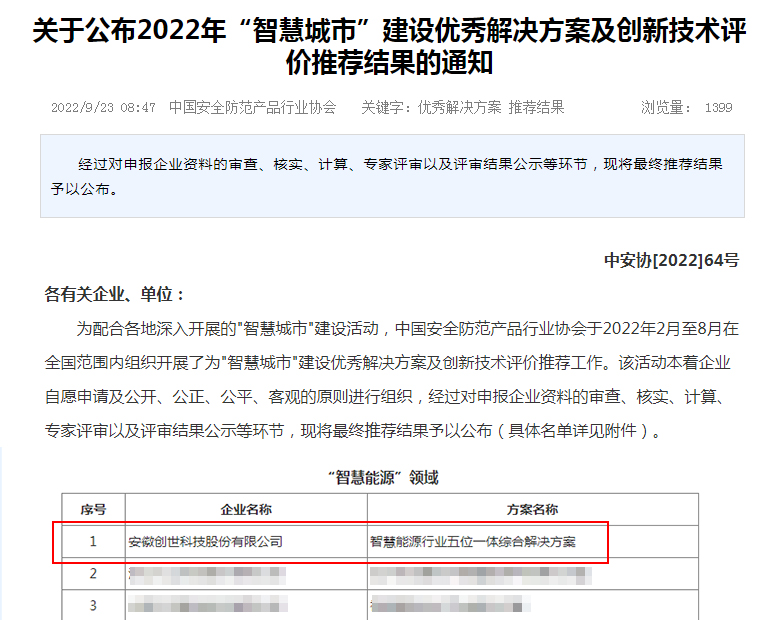Viewport: 766px width, 620px height.
Task: Click the view count 1399
Action: click(718, 108)
